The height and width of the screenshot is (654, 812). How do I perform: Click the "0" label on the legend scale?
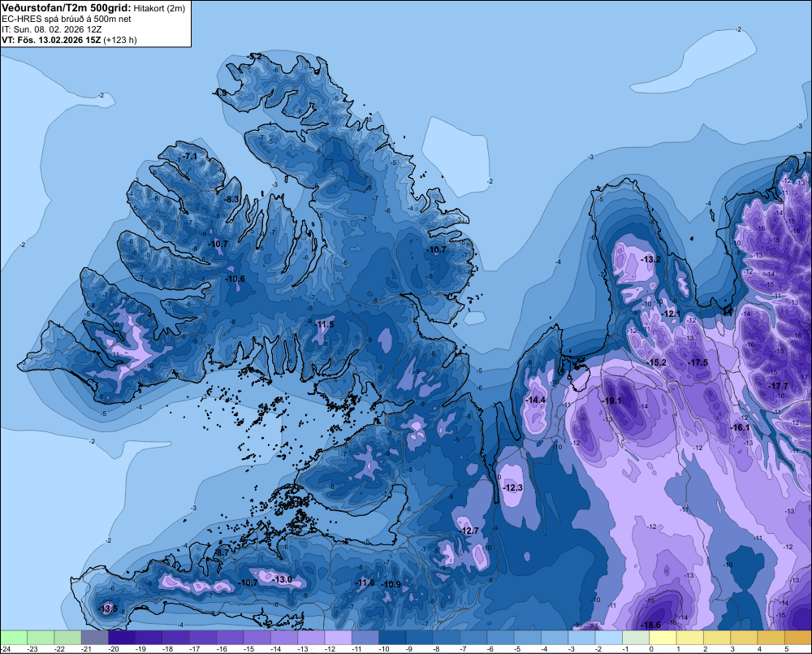tap(651, 649)
